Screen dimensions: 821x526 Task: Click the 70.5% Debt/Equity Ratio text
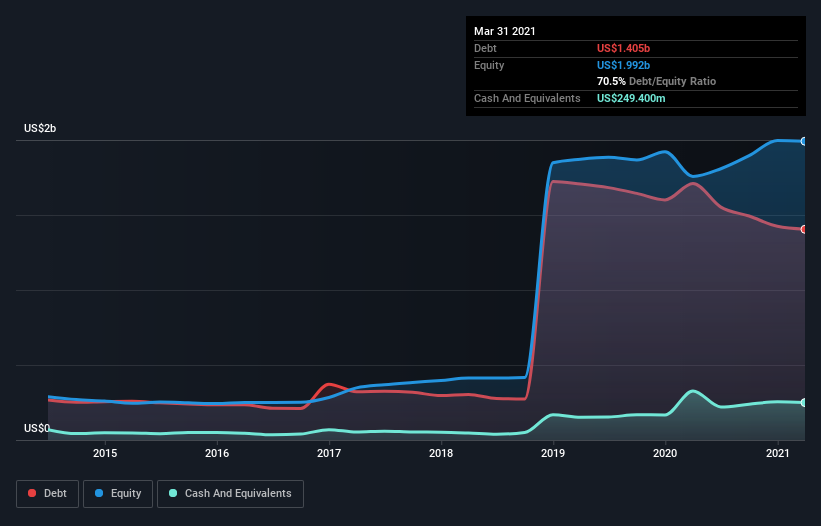point(657,81)
